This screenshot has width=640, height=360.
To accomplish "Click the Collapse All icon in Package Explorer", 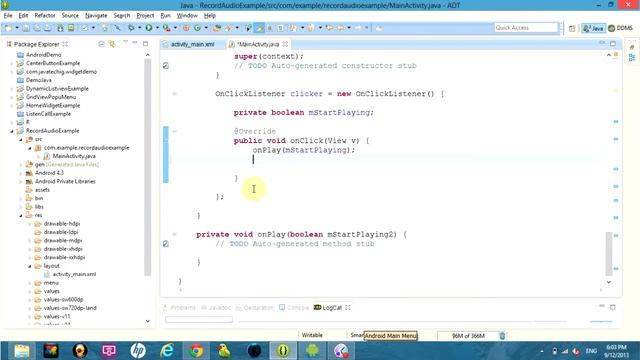I will (x=101, y=44).
